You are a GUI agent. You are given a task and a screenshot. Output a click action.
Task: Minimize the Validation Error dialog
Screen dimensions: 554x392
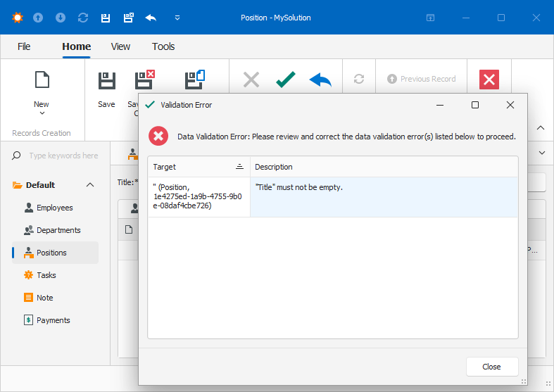440,105
